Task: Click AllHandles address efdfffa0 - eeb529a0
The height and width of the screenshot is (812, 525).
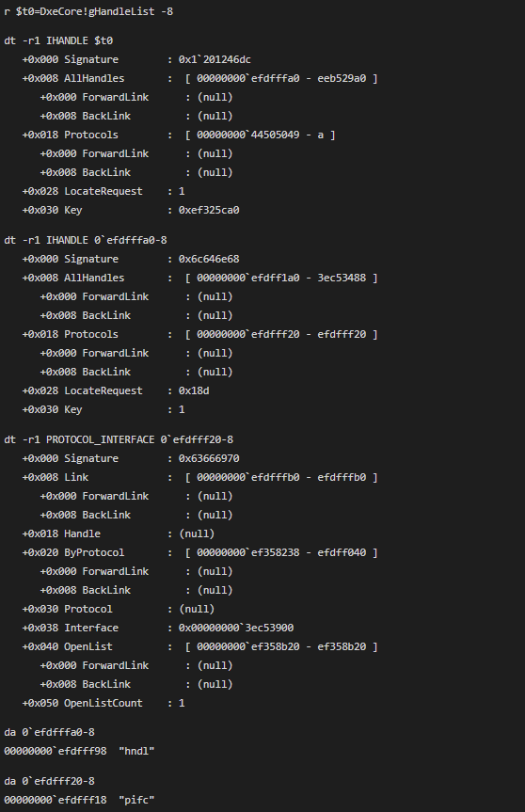Action: click(x=281, y=78)
